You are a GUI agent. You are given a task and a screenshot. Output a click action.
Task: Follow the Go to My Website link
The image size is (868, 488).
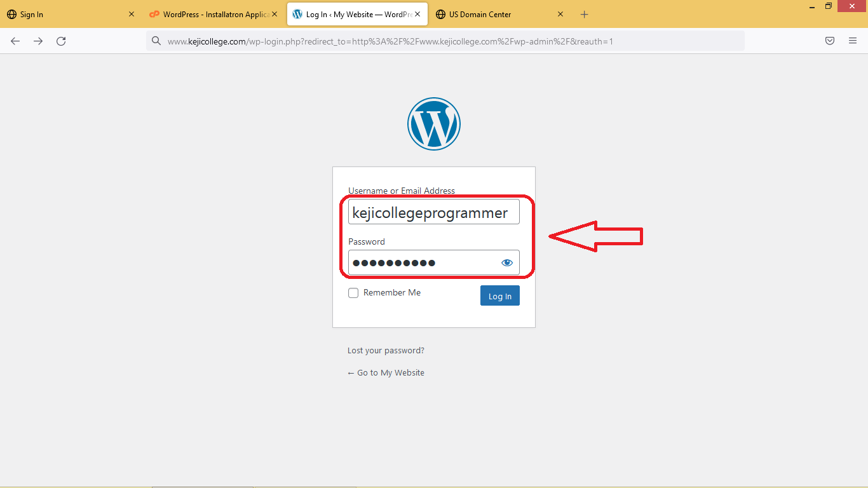tap(386, 373)
